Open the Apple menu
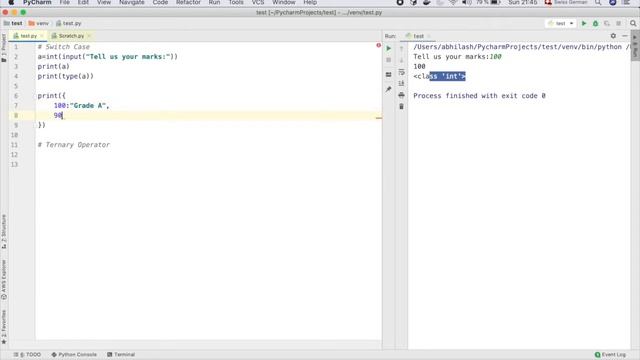 11,2
